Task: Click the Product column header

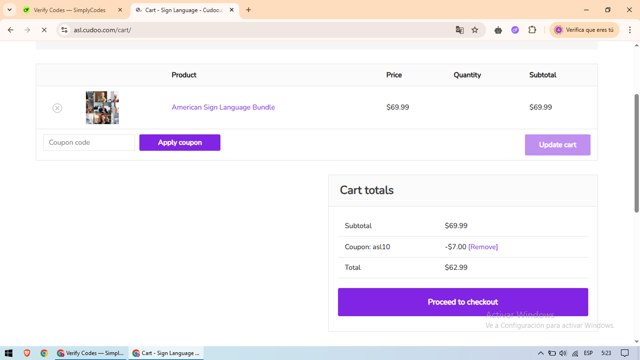Action: [184, 75]
